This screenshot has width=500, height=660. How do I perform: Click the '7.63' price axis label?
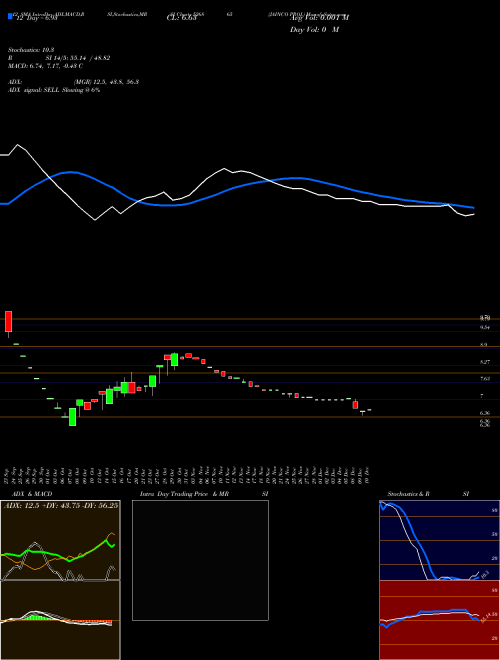pos(485,378)
